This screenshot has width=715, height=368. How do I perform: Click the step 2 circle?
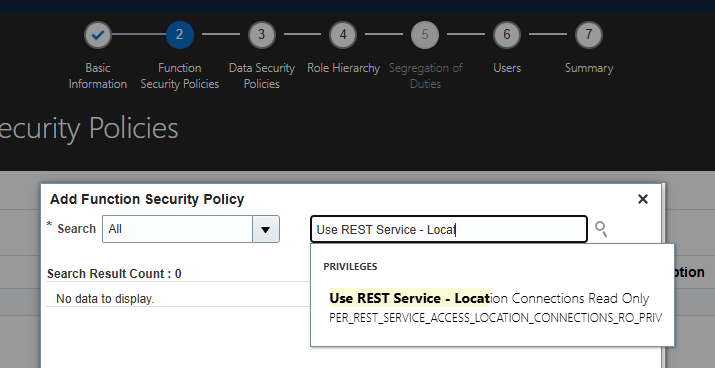pos(180,35)
